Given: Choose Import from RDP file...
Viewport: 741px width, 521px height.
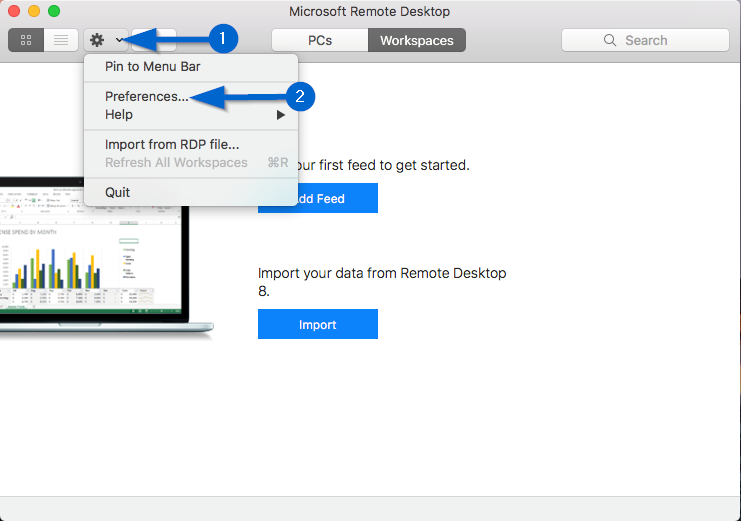Looking at the screenshot, I should pyautogui.click(x=191, y=144).
